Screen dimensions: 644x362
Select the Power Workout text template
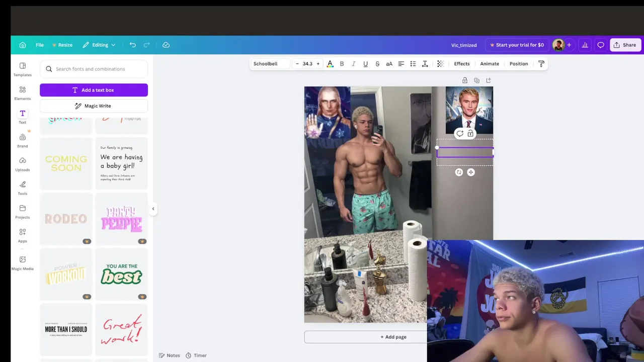coord(66,274)
